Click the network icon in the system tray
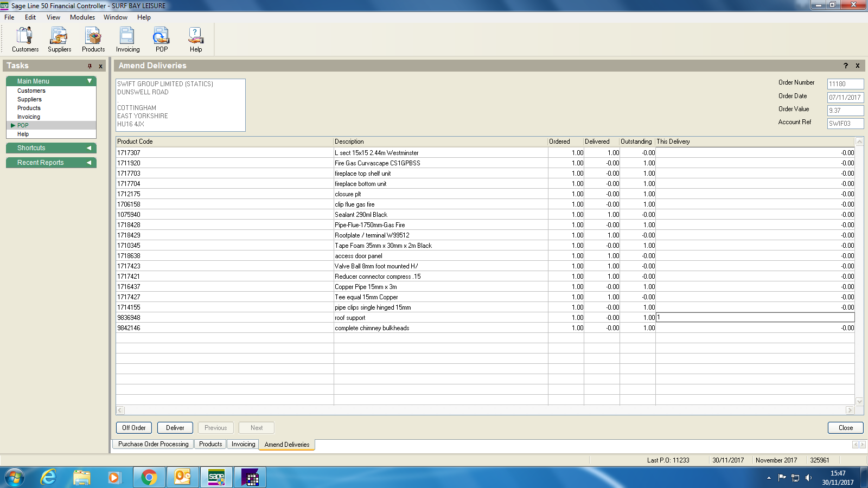868x488 pixels. (x=795, y=478)
